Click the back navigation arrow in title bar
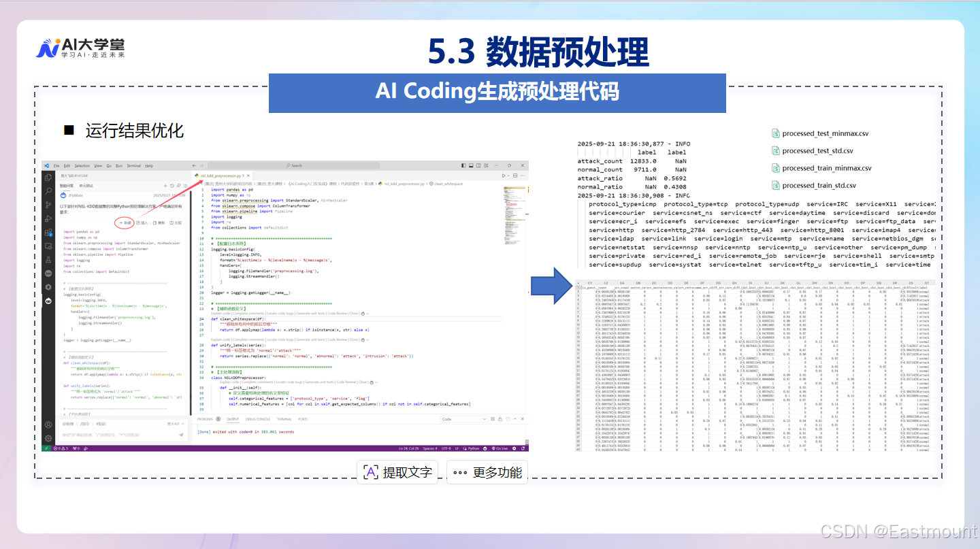980x549 pixels. (194, 165)
